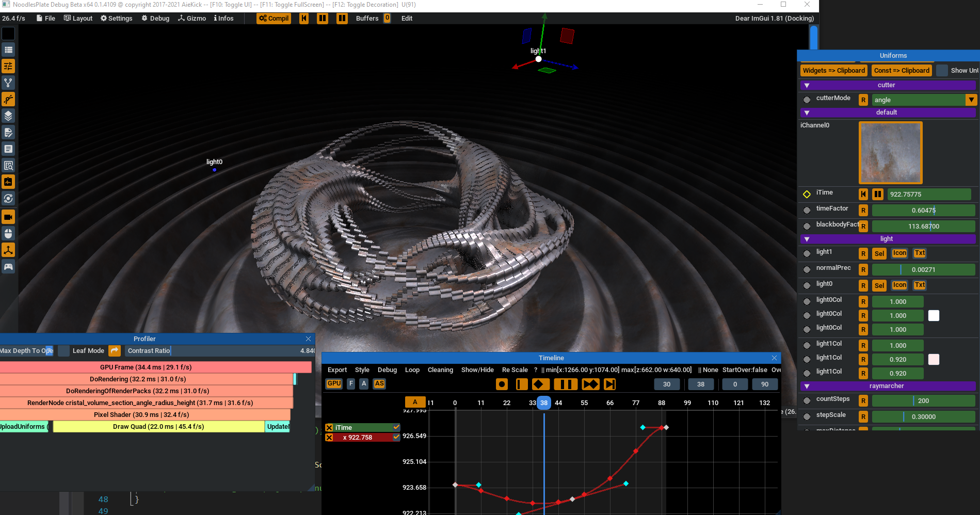The height and width of the screenshot is (515, 980).
Task: Click timeline go-to-start frame button
Action: click(x=522, y=384)
